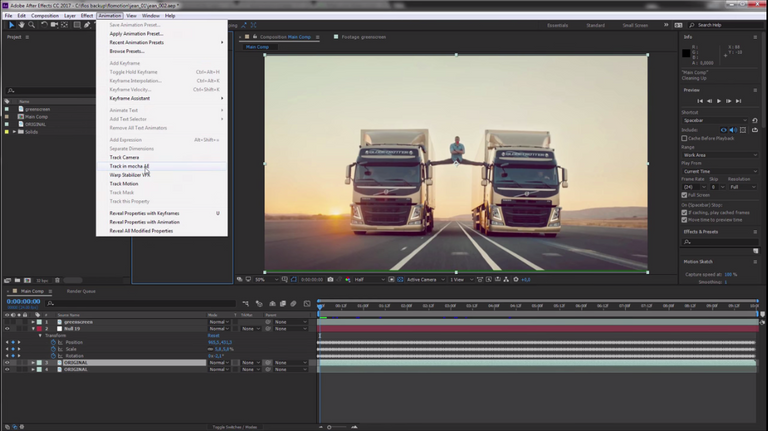The width and height of the screenshot is (768, 431).
Task: Collapse Transform group under Null 19
Action: [x=40, y=336]
